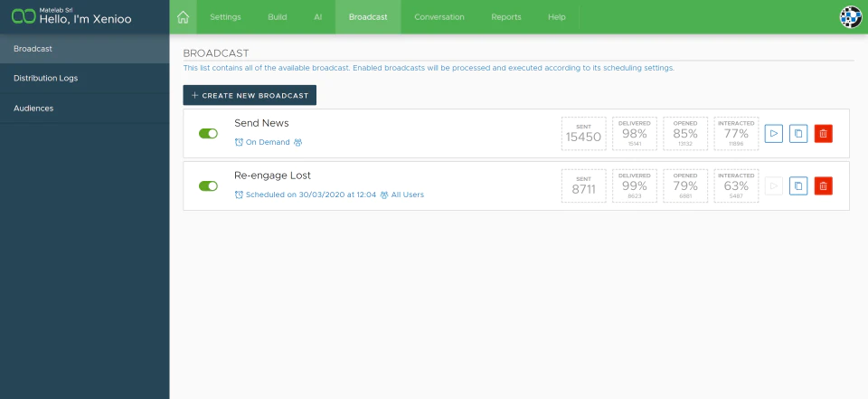Open the Build menu
This screenshot has width=868, height=399.
pos(278,17)
